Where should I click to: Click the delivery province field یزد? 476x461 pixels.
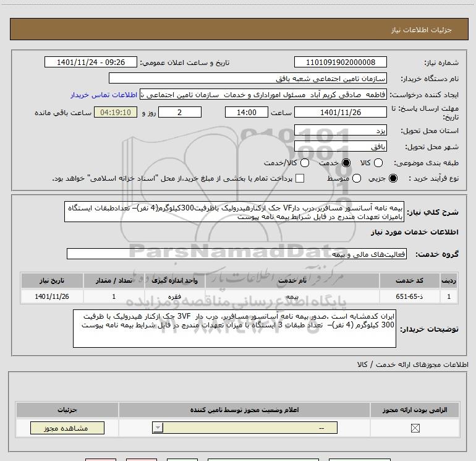(340, 131)
